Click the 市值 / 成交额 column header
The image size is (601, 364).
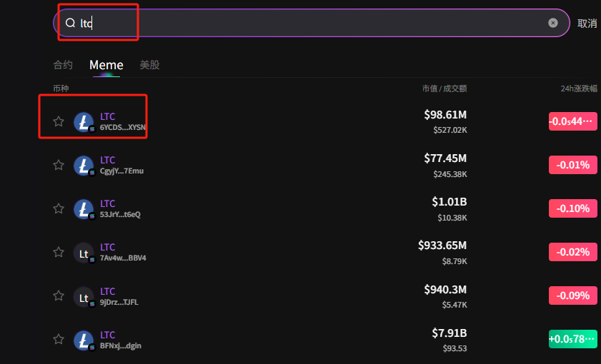click(x=444, y=89)
